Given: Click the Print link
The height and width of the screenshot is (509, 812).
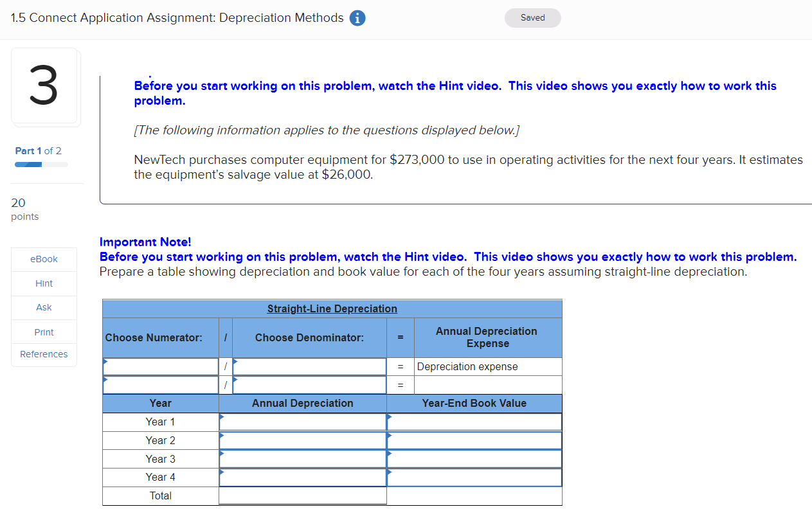Looking at the screenshot, I should (44, 332).
